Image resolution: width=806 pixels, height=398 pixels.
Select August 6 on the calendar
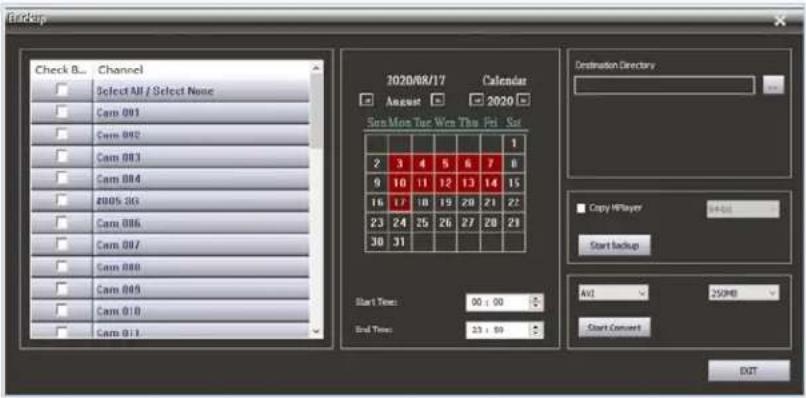pyautogui.click(x=468, y=164)
